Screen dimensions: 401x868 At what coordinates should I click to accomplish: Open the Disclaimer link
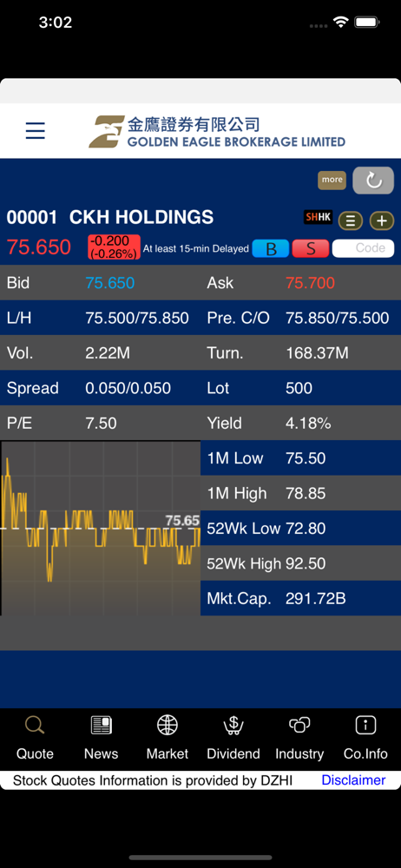pyautogui.click(x=353, y=780)
